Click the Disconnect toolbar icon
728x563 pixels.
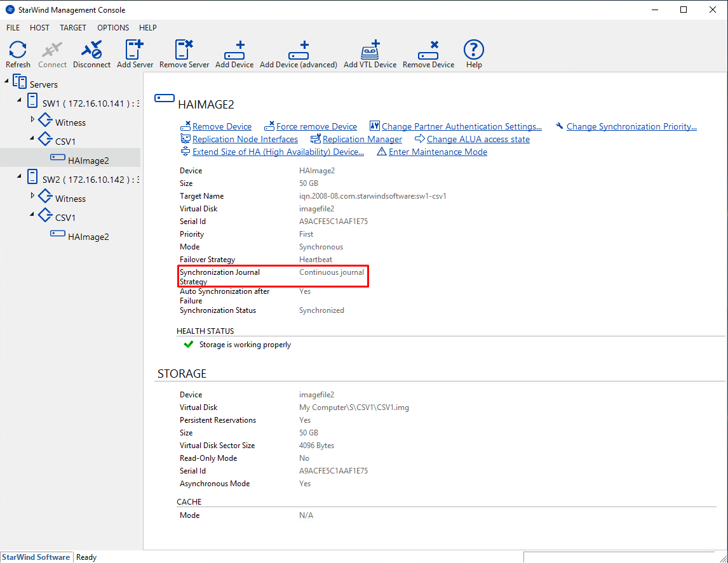91,50
